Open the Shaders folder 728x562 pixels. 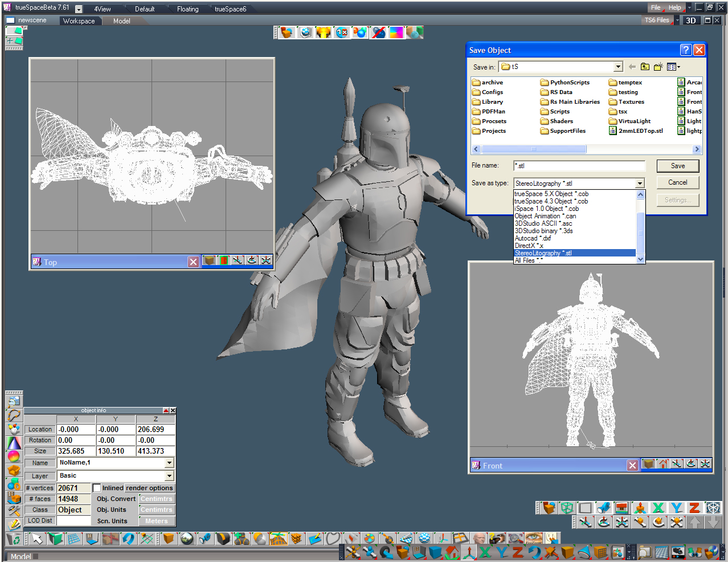pos(557,121)
